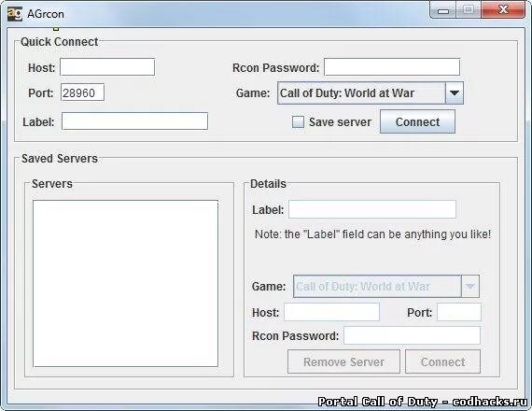Click the Quick Connect Connect button
Viewport: 532px width, 411px height.
[417, 121]
